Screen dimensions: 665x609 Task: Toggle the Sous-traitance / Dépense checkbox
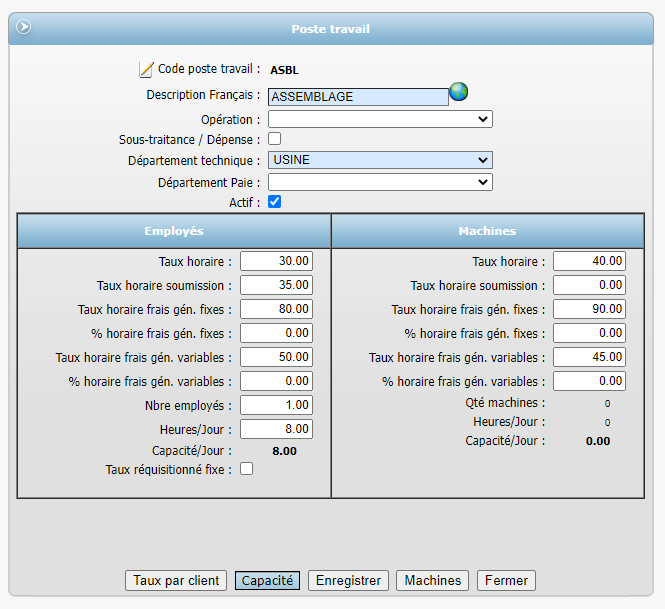pos(275,139)
